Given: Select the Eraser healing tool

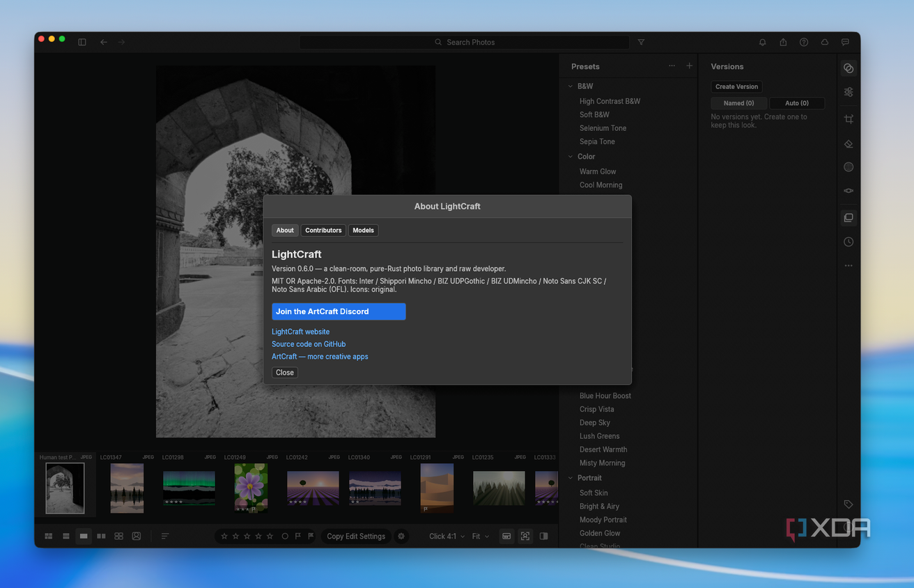Looking at the screenshot, I should (x=849, y=144).
